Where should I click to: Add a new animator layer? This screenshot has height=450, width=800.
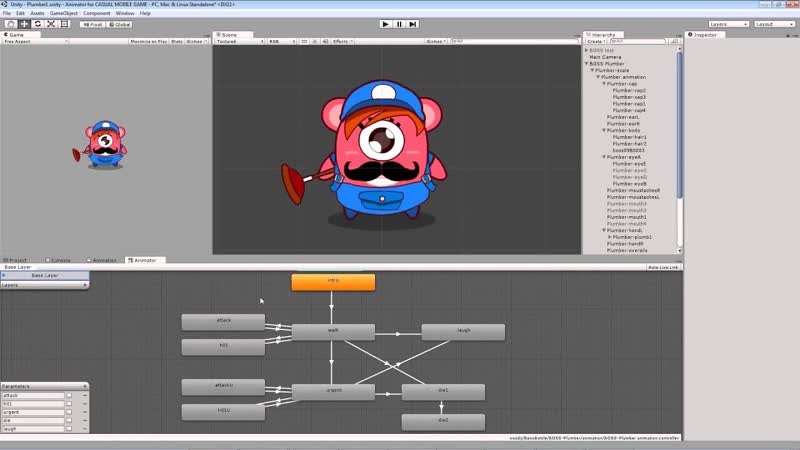tap(85, 285)
